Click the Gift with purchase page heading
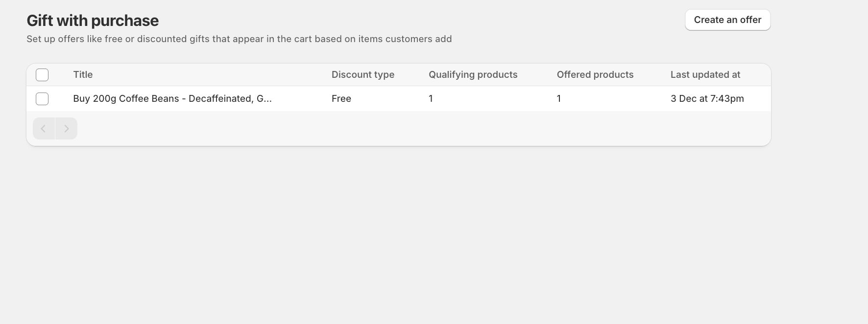The image size is (868, 324). pos(93,21)
